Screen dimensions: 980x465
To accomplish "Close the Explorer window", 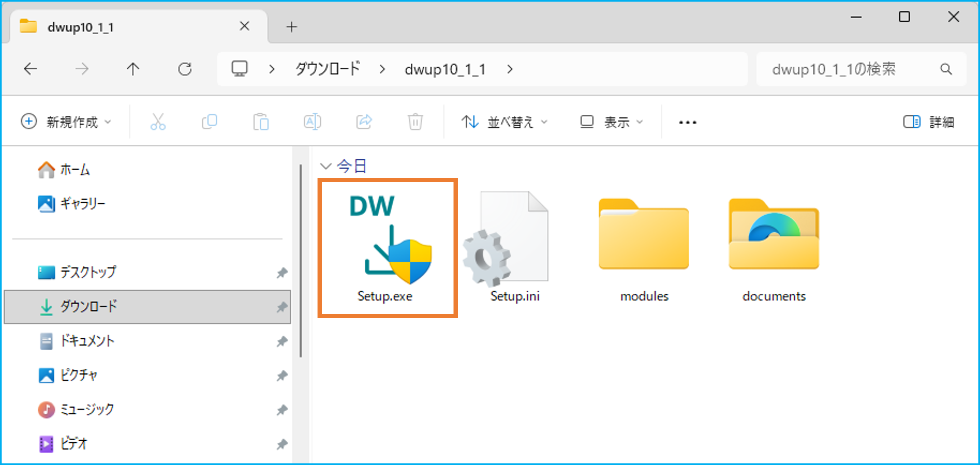I will [953, 17].
